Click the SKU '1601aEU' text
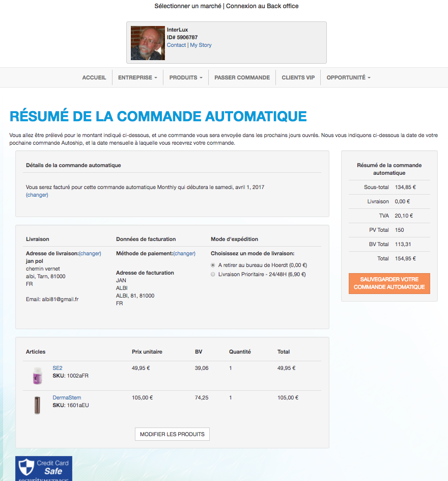 78,405
